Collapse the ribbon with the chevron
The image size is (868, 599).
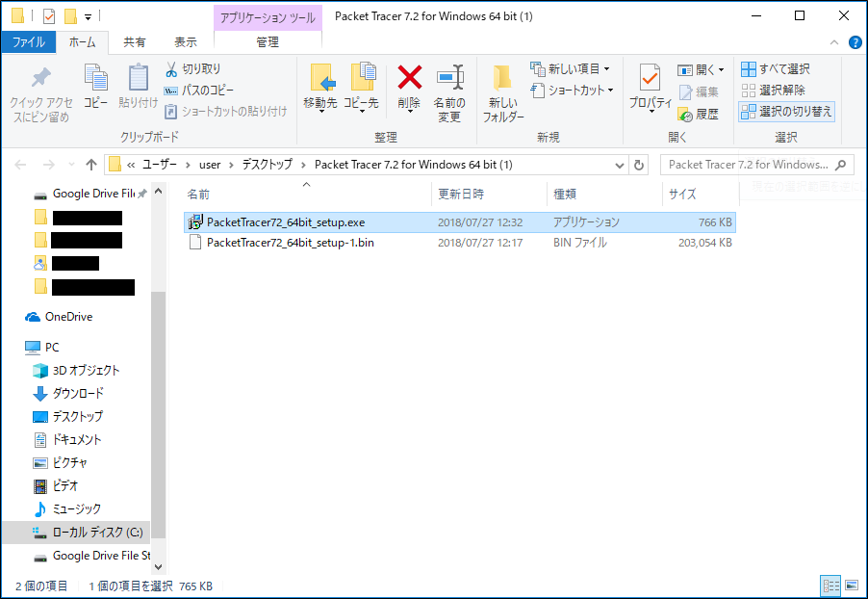click(834, 42)
